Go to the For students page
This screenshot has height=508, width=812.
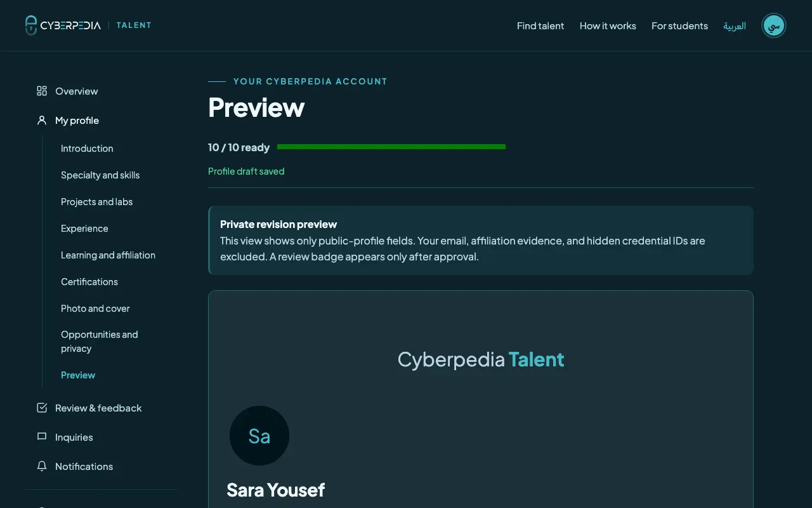(x=679, y=26)
